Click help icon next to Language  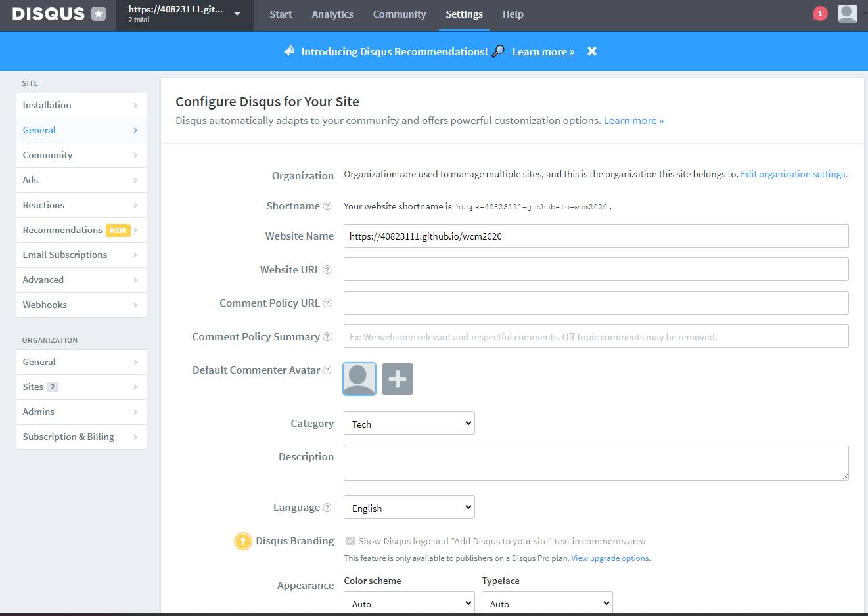click(327, 508)
